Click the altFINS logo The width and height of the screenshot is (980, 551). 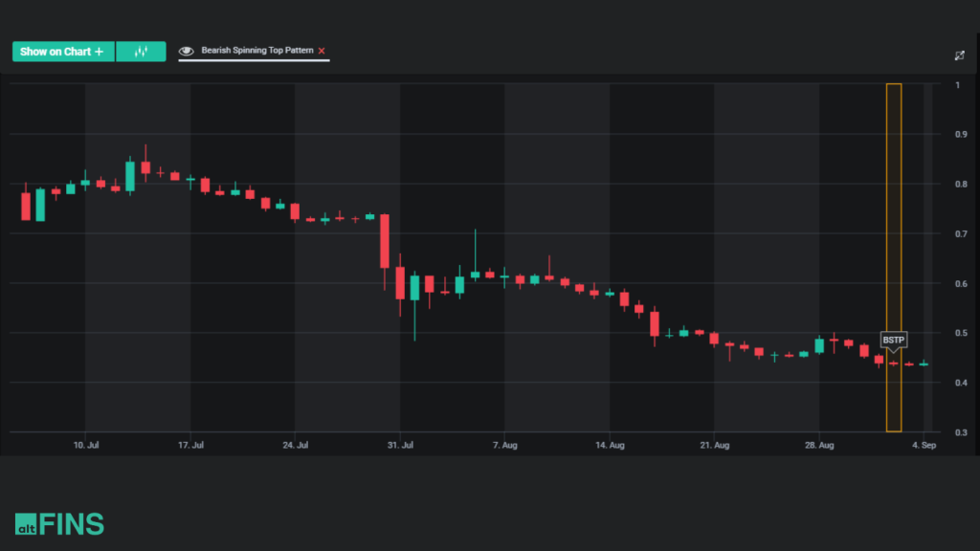(59, 523)
